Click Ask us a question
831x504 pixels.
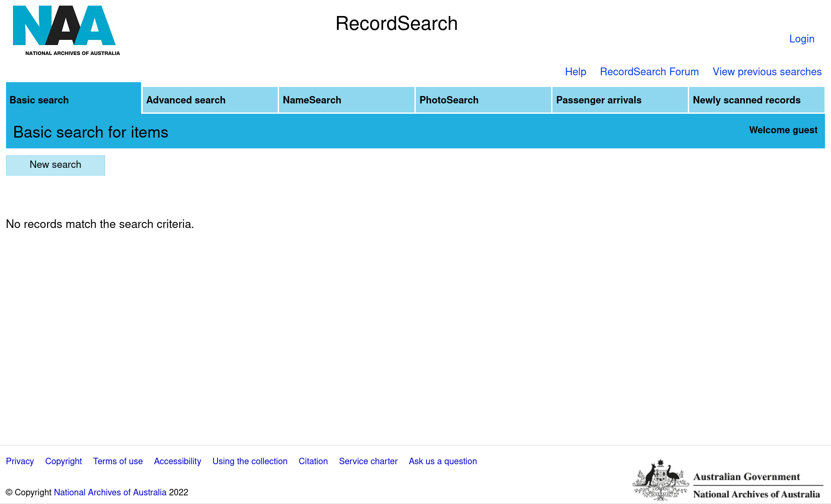tap(443, 461)
